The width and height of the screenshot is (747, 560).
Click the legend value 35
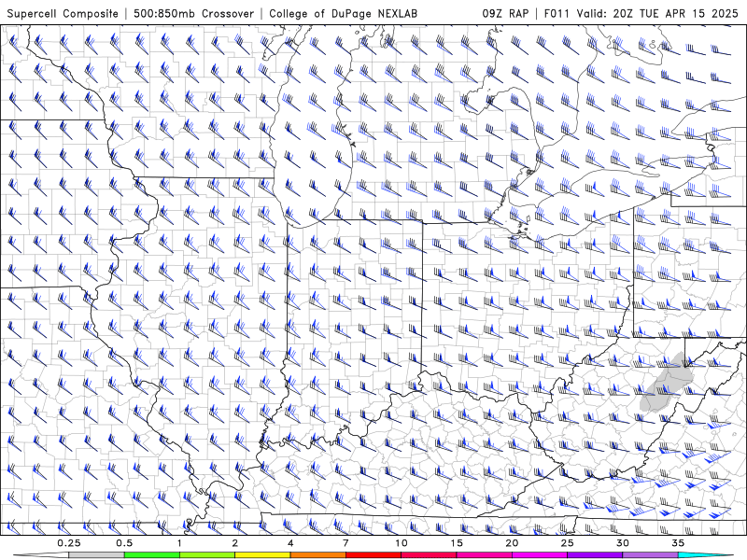click(x=678, y=543)
